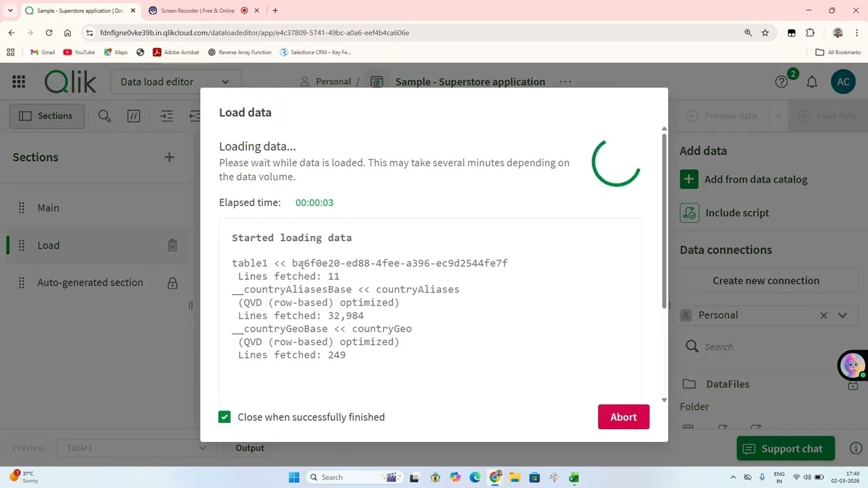
Task: Show hidden system tray icons
Action: 732,477
